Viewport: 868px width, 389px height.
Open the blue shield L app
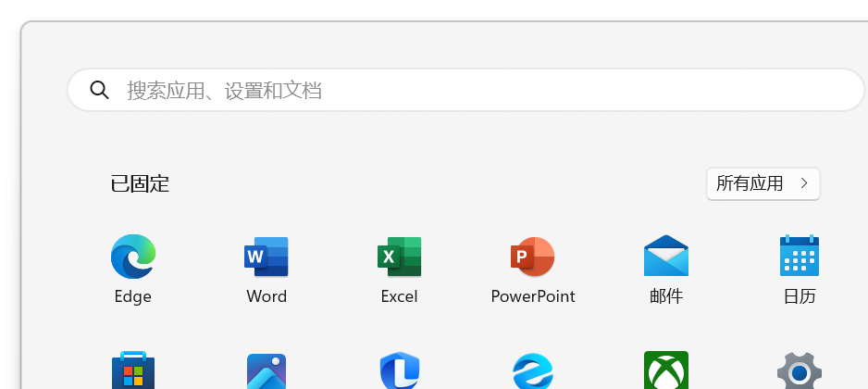pos(399,370)
